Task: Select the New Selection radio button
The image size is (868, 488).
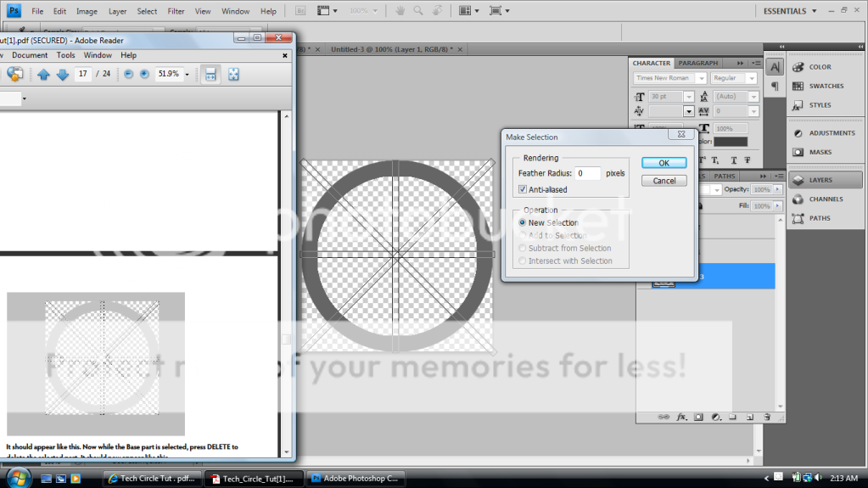Action: click(523, 222)
